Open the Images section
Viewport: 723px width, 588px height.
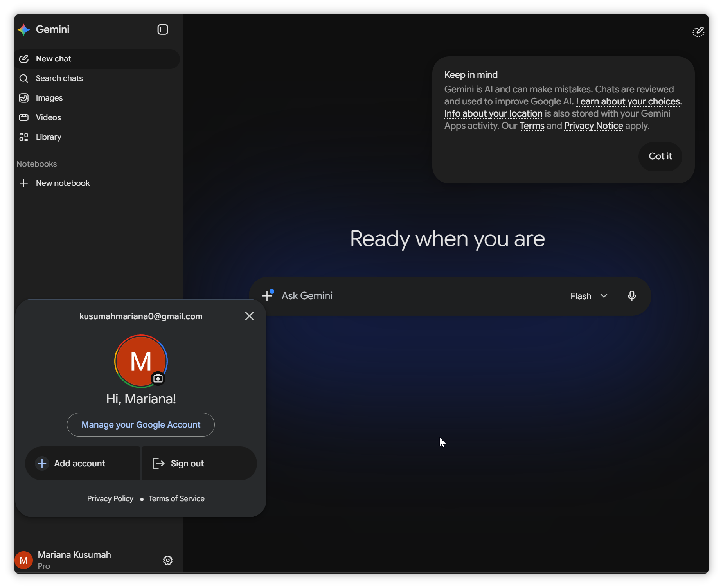tap(97, 98)
